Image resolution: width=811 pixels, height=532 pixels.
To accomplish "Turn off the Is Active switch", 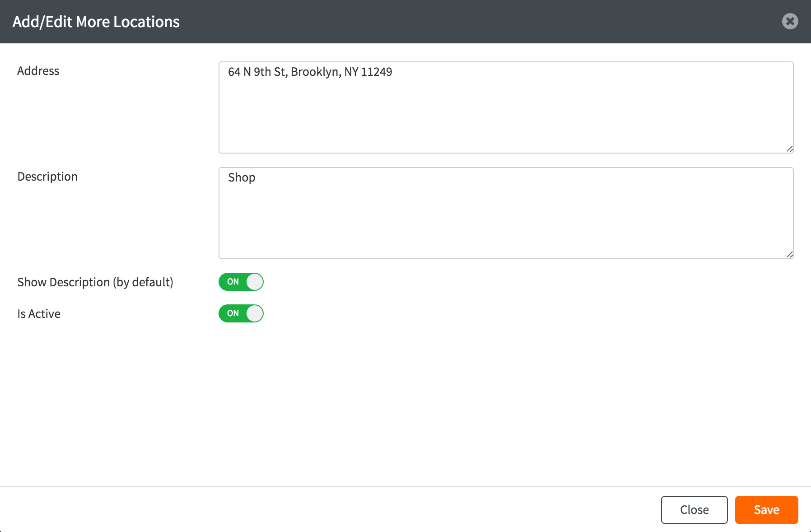I will (x=241, y=313).
